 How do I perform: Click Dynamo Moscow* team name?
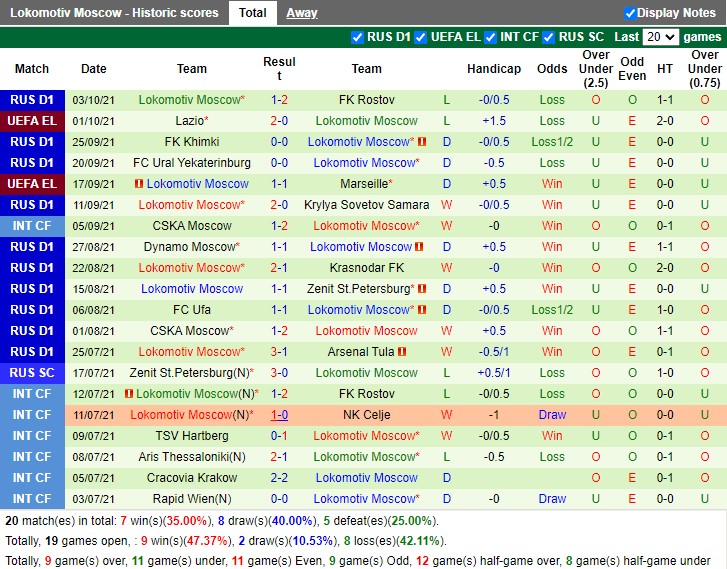pos(191,247)
